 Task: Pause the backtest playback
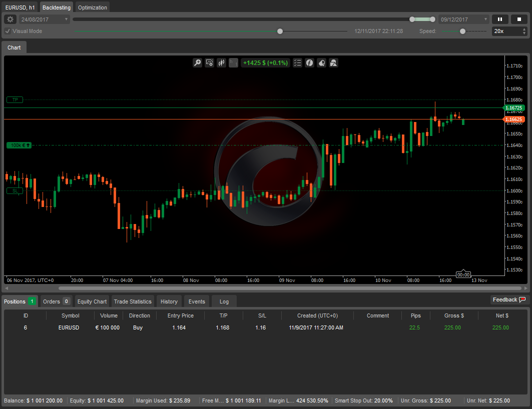pos(500,19)
